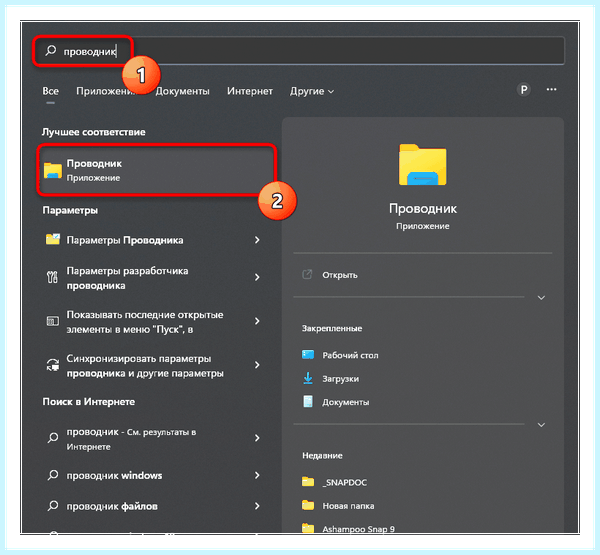Image resolution: width=600 pixels, height=555 pixels.
Task: Expand arrow for проводник файлов
Action: 257,506
